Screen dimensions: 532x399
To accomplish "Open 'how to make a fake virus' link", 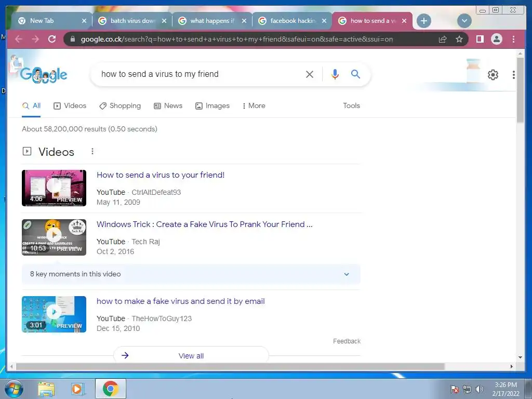I will tap(180, 301).
